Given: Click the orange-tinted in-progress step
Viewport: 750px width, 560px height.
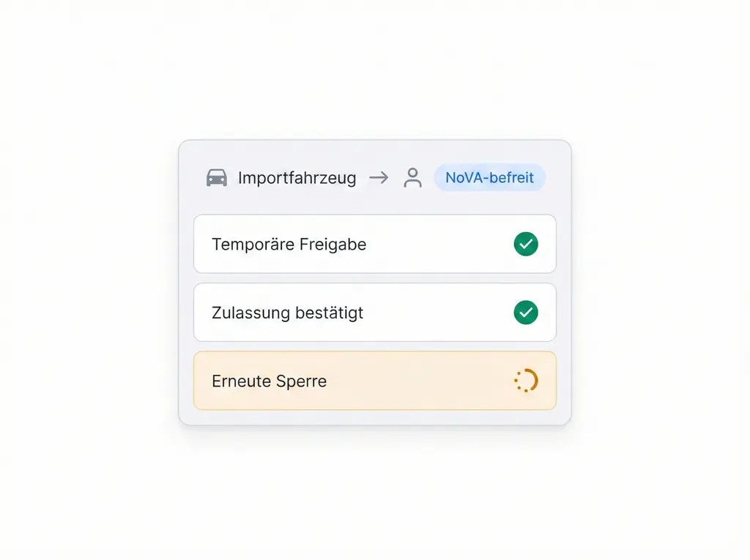Looking at the screenshot, I should click(374, 381).
